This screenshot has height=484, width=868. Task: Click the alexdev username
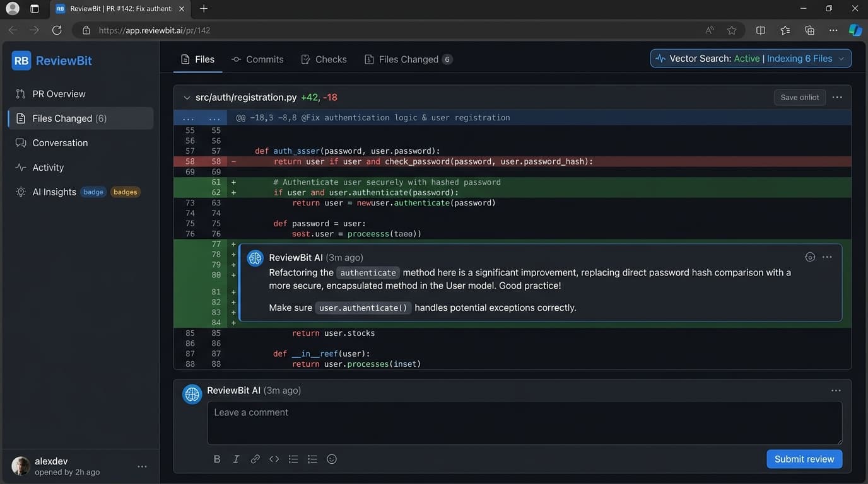(x=51, y=461)
